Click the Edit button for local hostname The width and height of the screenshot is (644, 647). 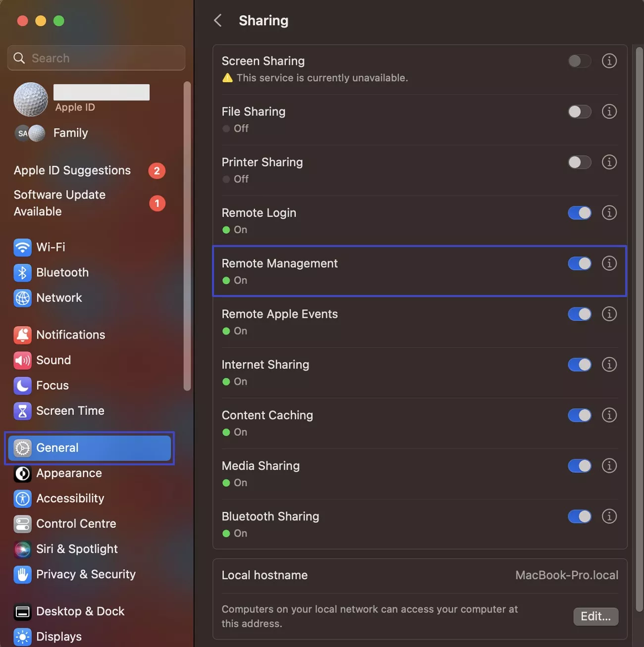point(595,616)
